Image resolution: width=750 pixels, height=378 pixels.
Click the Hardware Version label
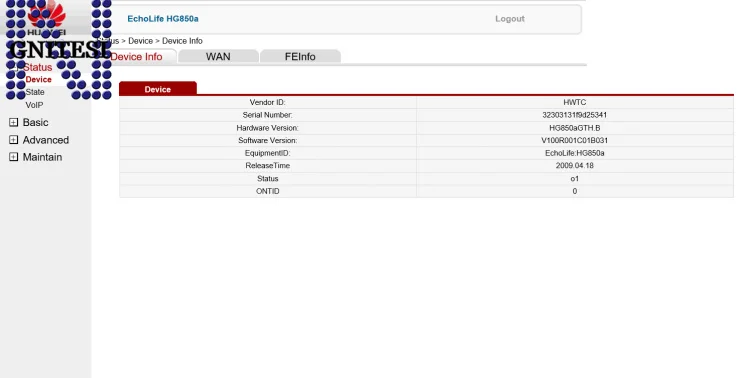pyautogui.click(x=267, y=128)
